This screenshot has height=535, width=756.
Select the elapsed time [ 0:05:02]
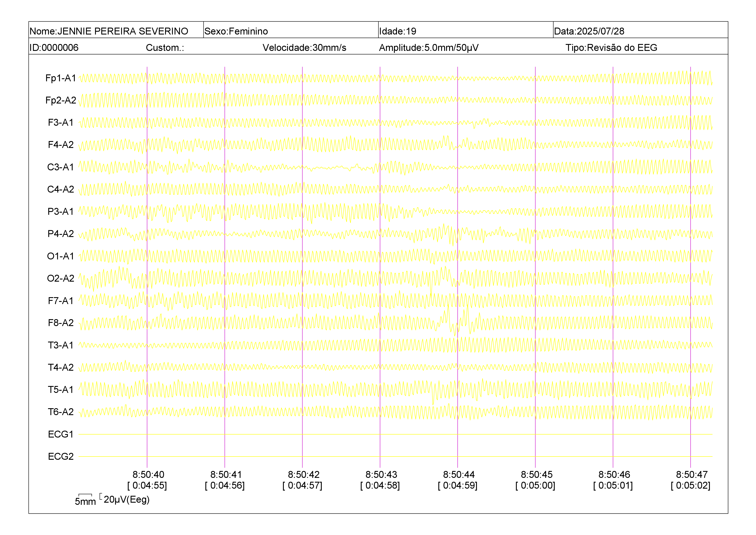[x=690, y=486]
